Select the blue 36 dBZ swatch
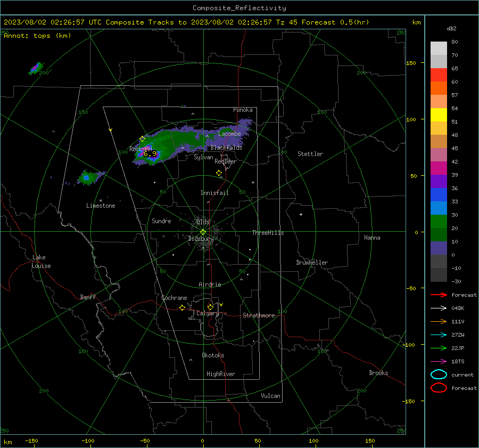The height and width of the screenshot is (448, 479). [x=439, y=194]
